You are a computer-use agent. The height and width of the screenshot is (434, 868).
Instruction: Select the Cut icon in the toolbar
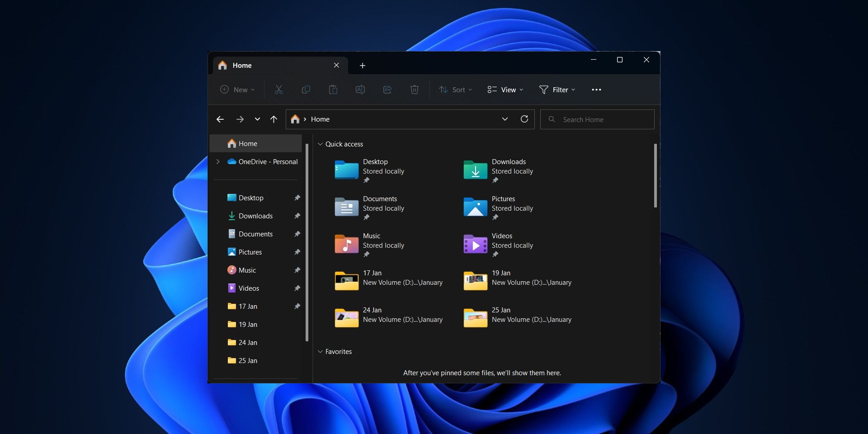pos(278,90)
